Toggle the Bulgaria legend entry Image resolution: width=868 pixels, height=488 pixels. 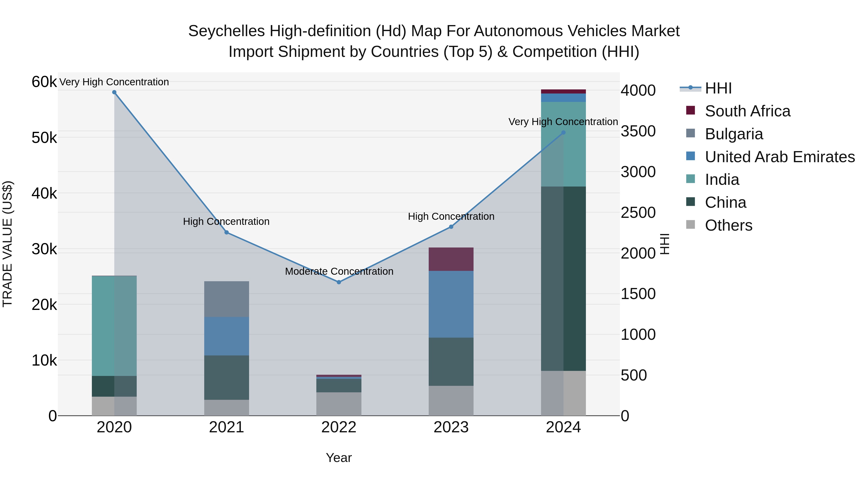(x=725, y=134)
